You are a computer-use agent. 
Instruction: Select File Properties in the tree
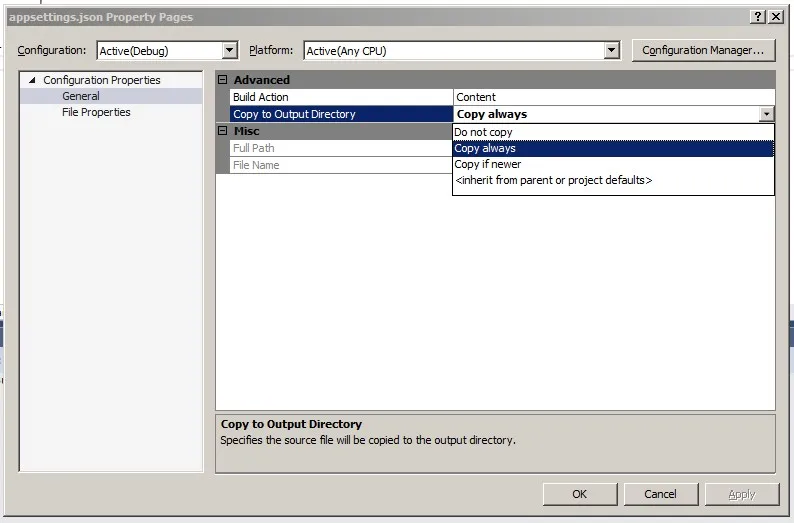(96, 112)
